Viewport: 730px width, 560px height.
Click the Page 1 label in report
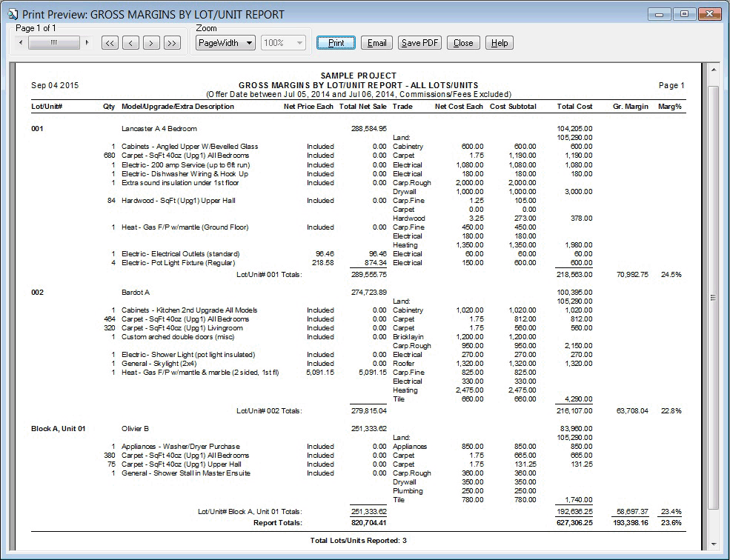pyautogui.click(x=671, y=86)
